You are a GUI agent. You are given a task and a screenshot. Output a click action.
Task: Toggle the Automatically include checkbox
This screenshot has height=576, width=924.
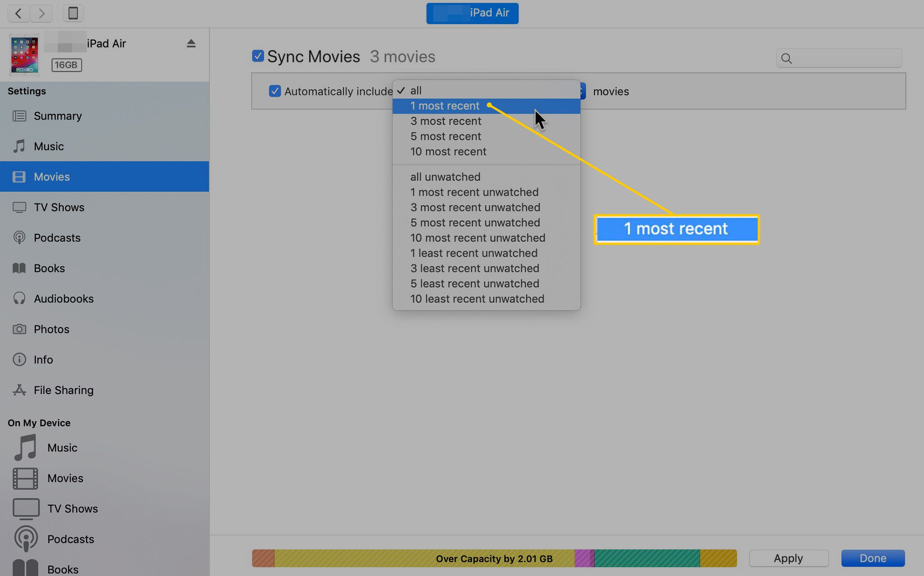(x=274, y=91)
